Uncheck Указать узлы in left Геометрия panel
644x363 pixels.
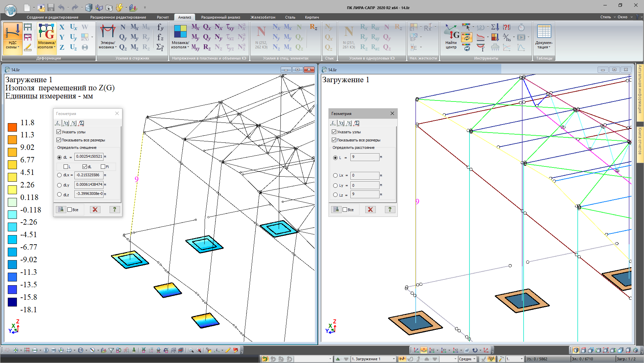click(59, 132)
